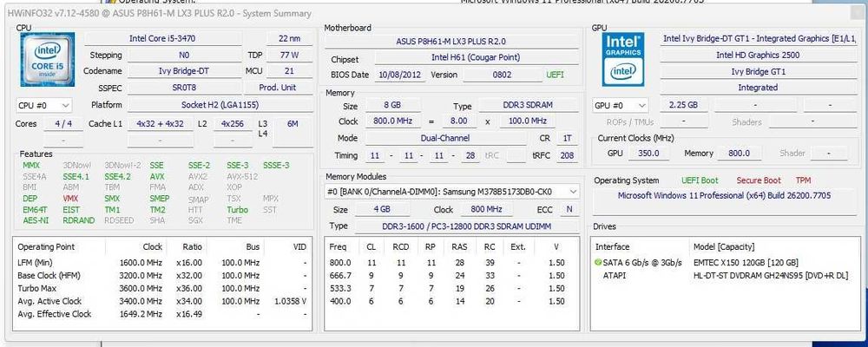Open the GPU #0 selector dropdown
868x347 pixels.
point(621,105)
